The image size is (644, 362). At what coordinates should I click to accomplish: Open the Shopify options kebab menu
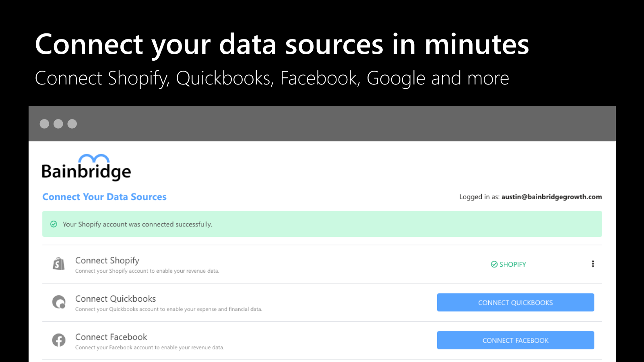click(593, 264)
